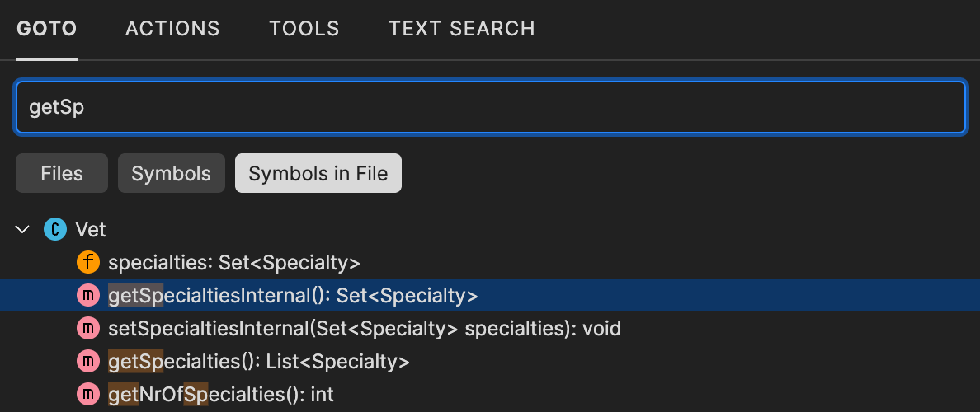Open the TEXT SEARCH tab
980x412 pixels.
462,29
